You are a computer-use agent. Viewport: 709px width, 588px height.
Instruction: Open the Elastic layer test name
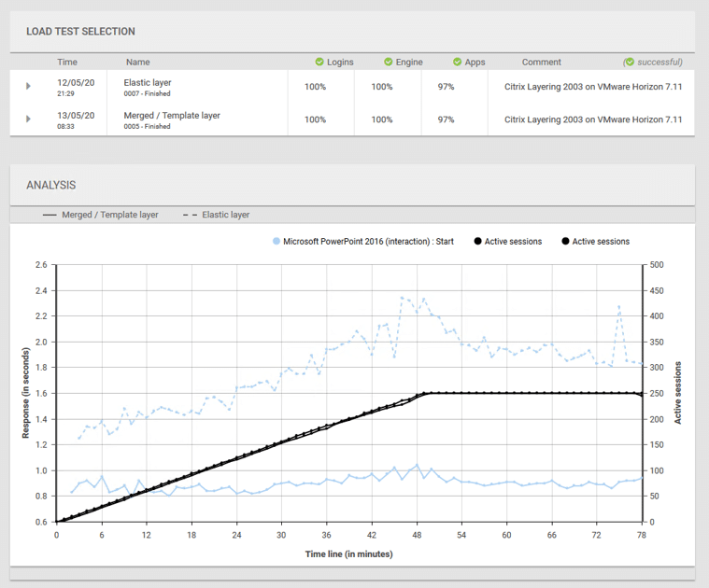pyautogui.click(x=148, y=83)
